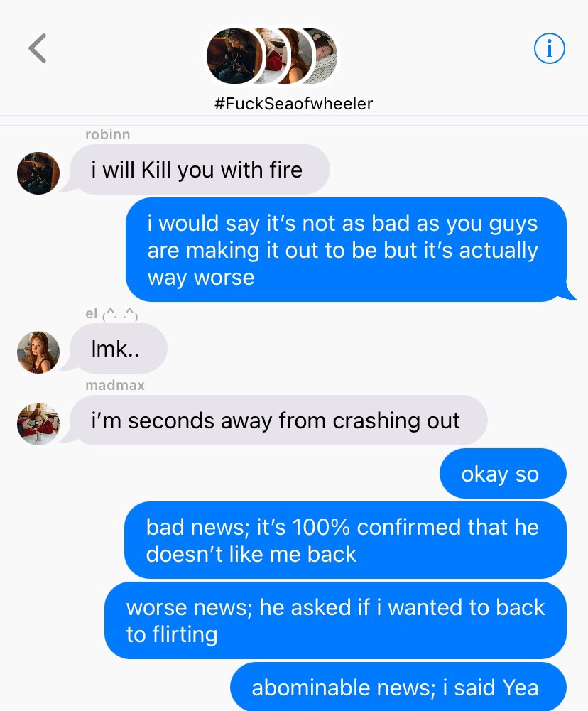Open the conversation info icon
588x711 pixels.
(x=549, y=48)
